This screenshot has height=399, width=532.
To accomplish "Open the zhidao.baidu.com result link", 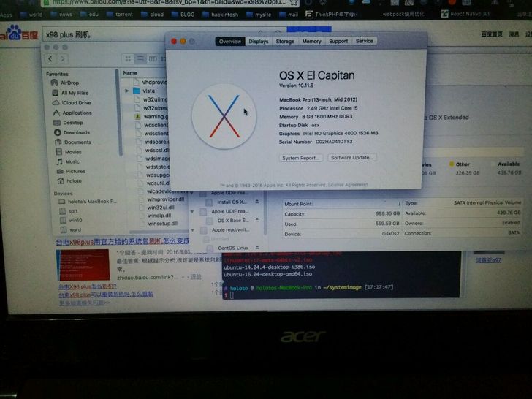I will [148, 277].
